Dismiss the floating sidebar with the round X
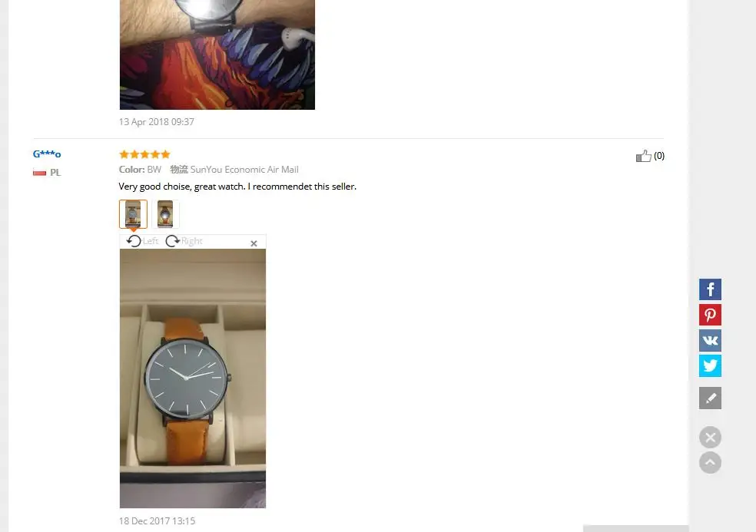This screenshot has height=532, width=756. (710, 438)
